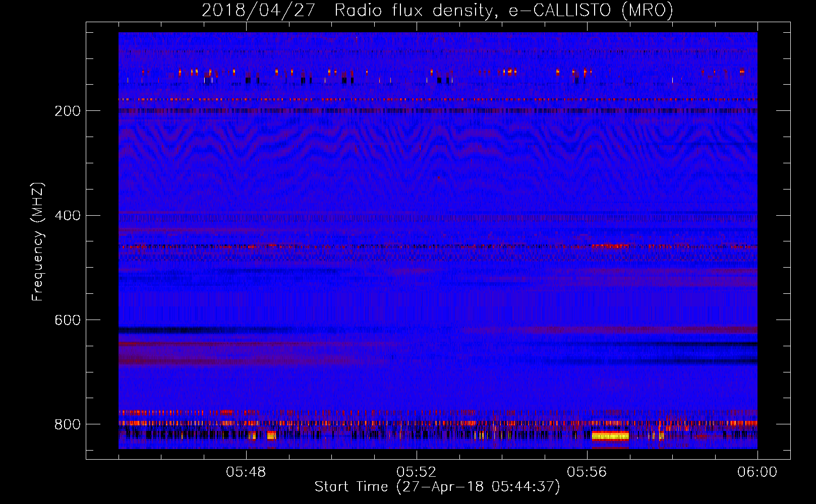Click the 06:00 time tick label
This screenshot has height=504, width=816.
[757, 472]
